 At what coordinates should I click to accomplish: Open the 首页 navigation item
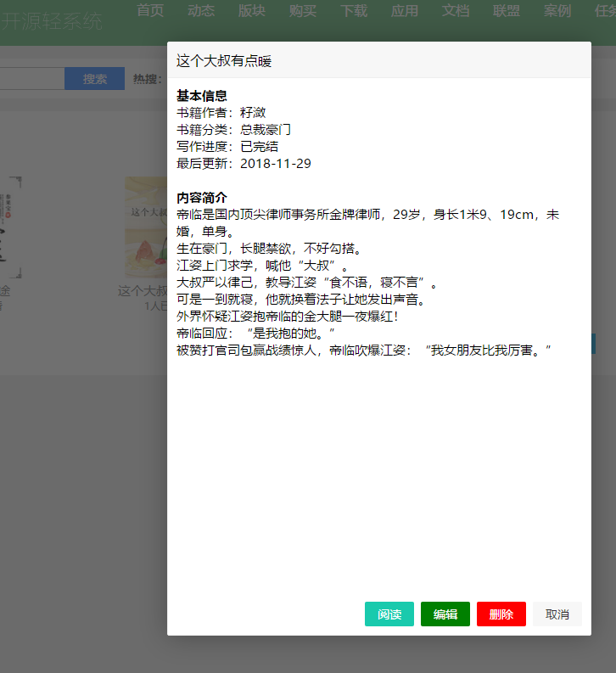(150, 11)
